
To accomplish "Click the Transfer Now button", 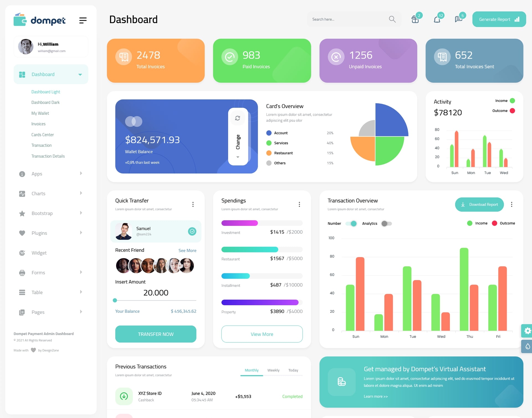I will (x=155, y=333).
